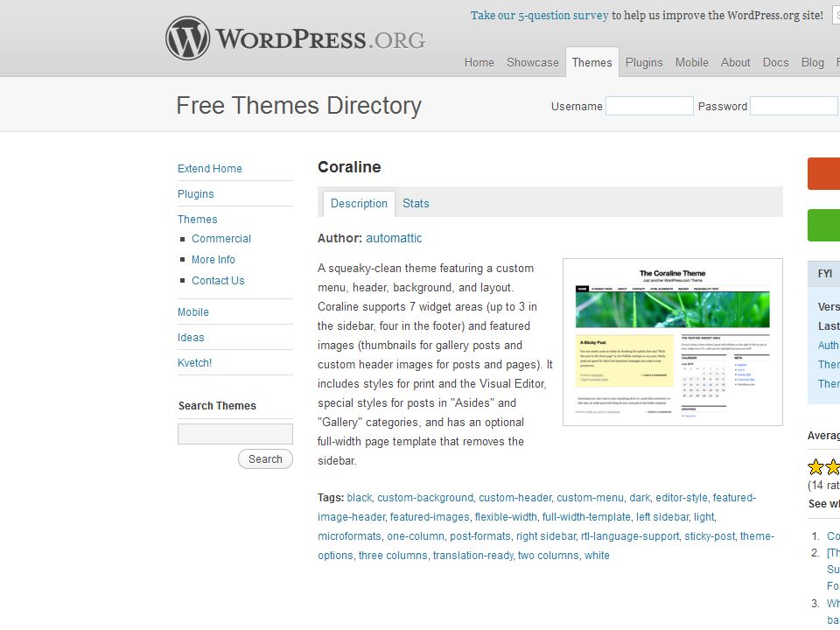Open the custom-header tag
Image resolution: width=840 pixels, height=630 pixels.
tap(514, 498)
